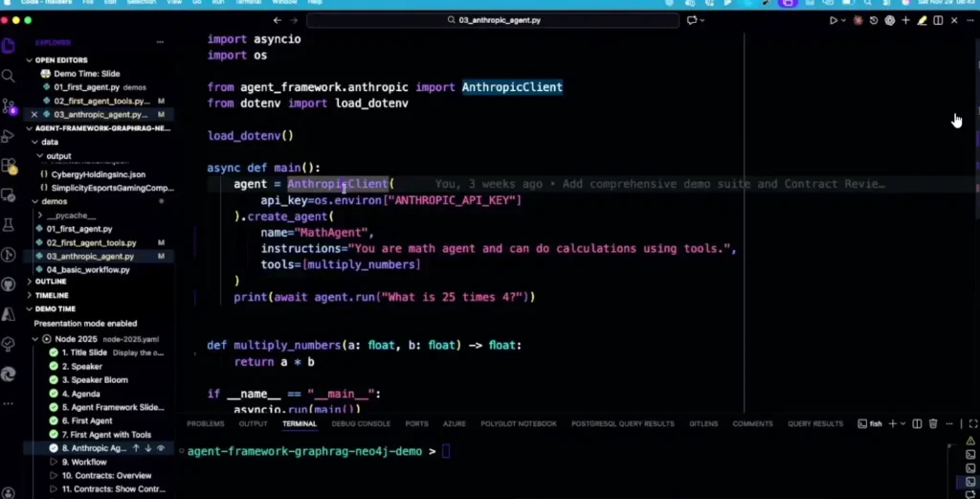Open the GitHub view in activity bar
Image resolution: width=980 pixels, height=499 pixels.
[9, 284]
